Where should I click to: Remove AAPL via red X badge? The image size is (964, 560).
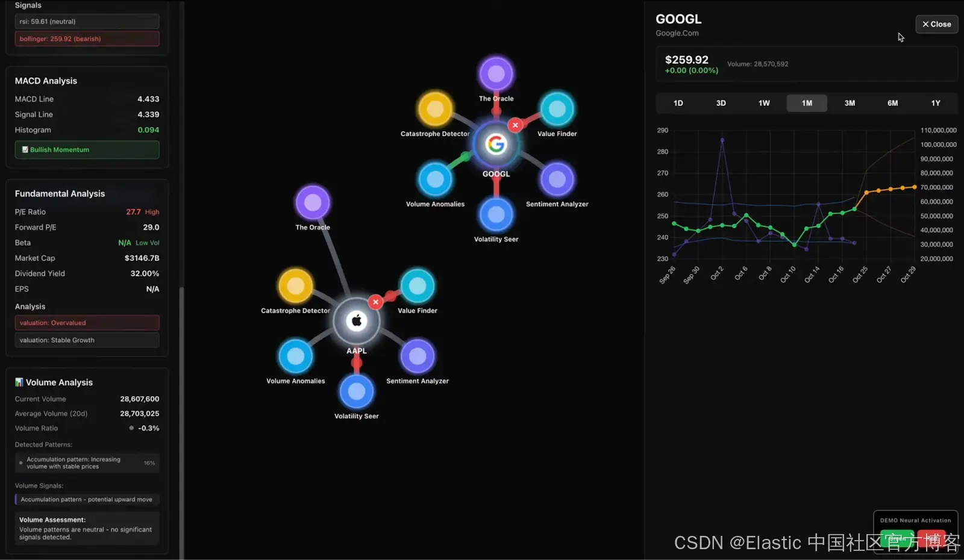(x=375, y=302)
